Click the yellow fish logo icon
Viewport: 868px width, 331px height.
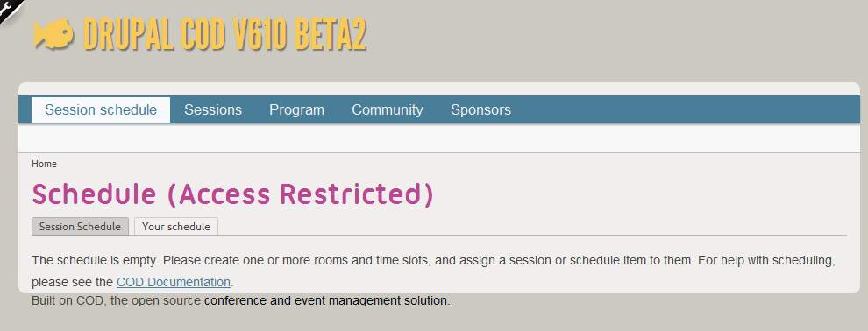pyautogui.click(x=54, y=35)
